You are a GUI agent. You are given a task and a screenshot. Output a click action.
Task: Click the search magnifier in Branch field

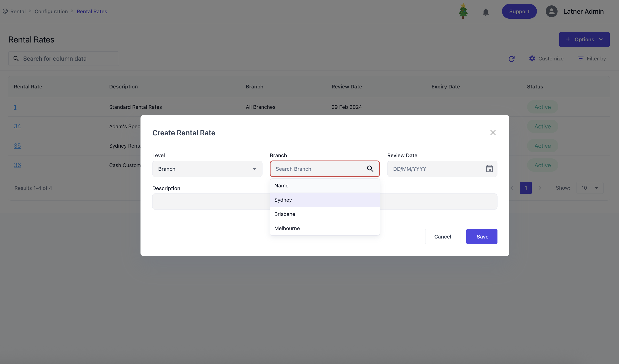tap(370, 169)
